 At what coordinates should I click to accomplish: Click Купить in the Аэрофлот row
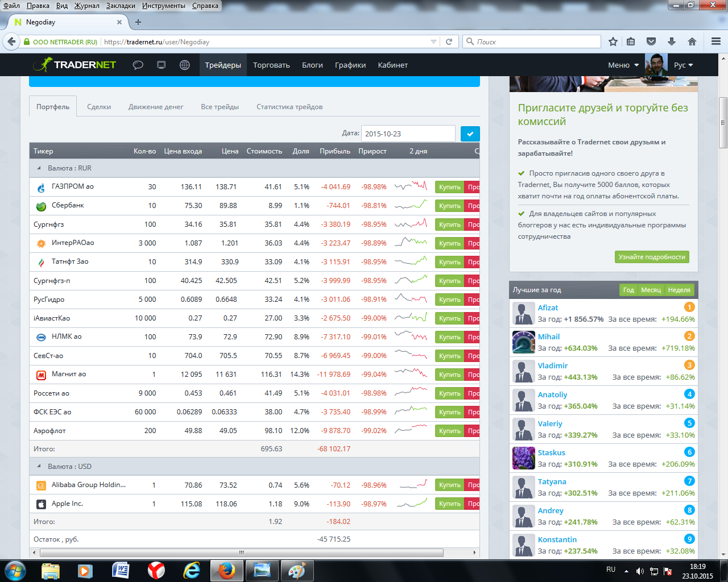(449, 431)
